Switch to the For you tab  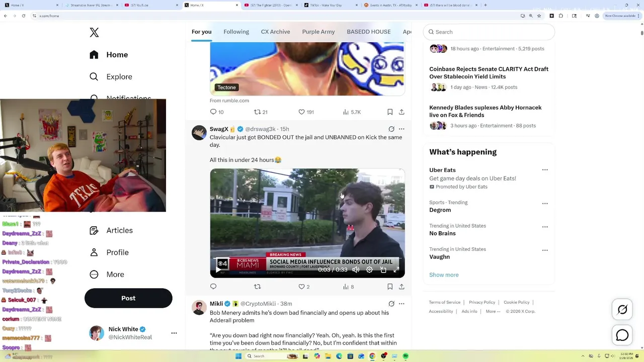[201, 32]
